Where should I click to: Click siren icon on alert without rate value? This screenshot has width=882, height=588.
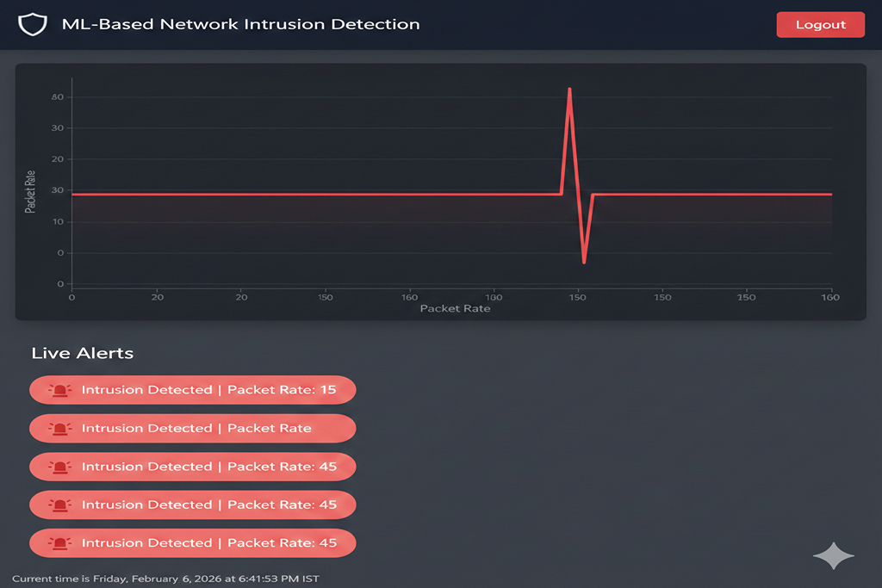point(59,429)
